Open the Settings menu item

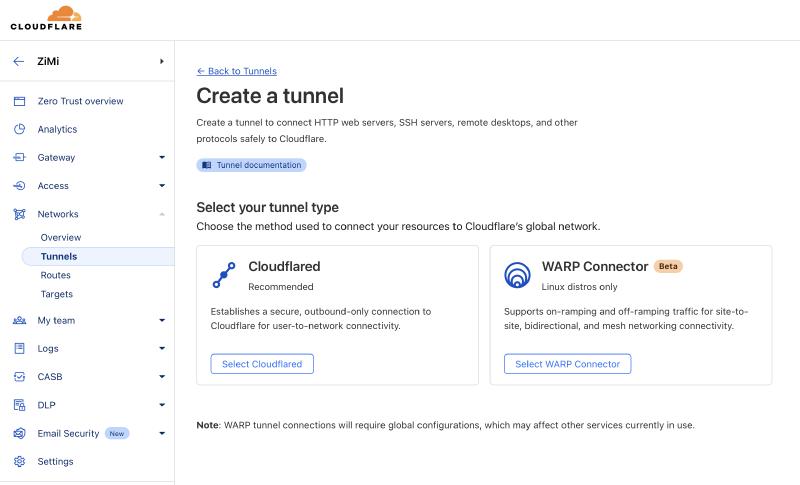55,462
